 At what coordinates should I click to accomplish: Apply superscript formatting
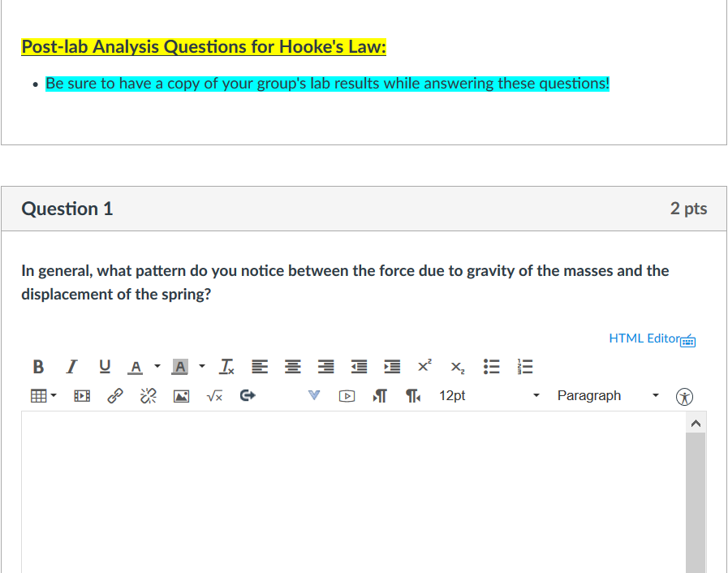pos(424,366)
